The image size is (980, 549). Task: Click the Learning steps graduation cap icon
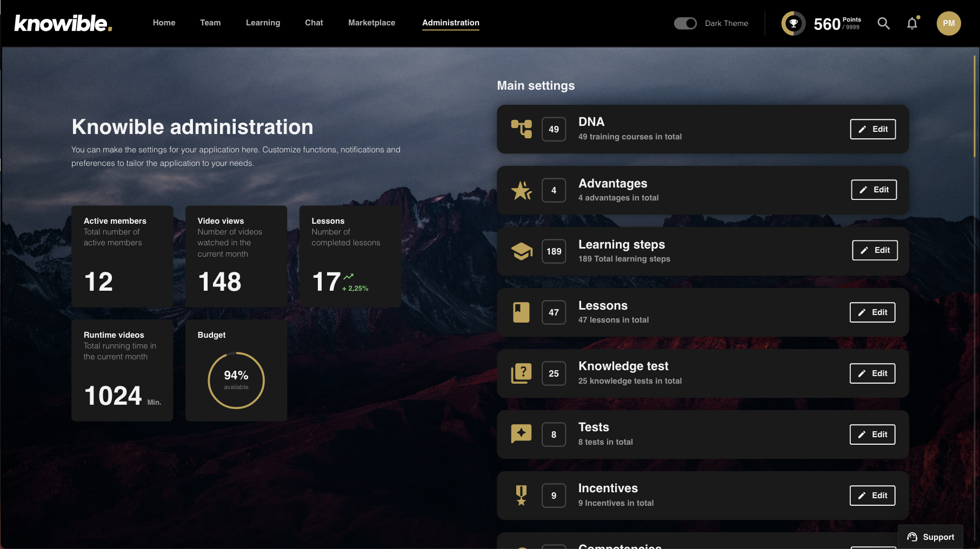click(521, 251)
